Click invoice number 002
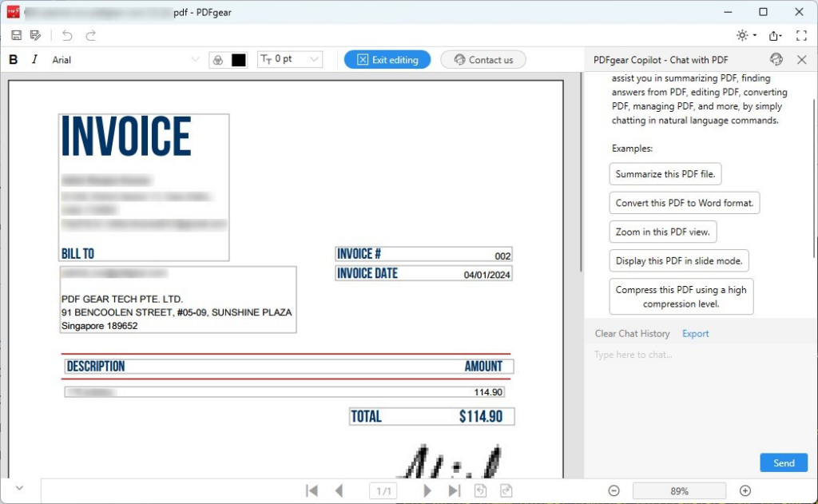 pos(502,256)
